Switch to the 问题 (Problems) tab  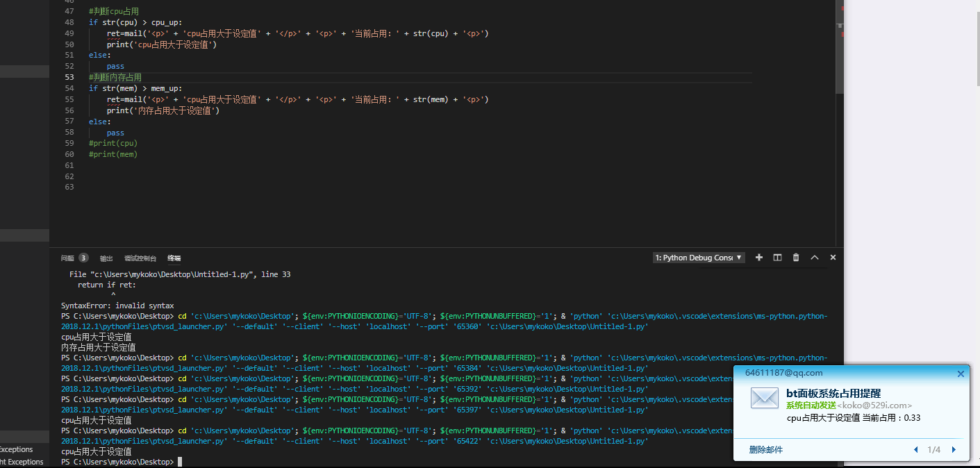click(x=67, y=258)
